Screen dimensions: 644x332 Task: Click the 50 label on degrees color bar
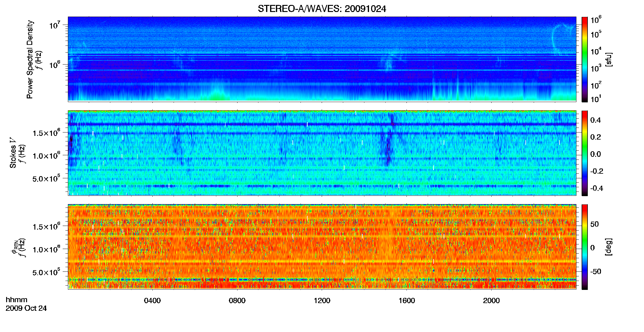[x=595, y=224]
